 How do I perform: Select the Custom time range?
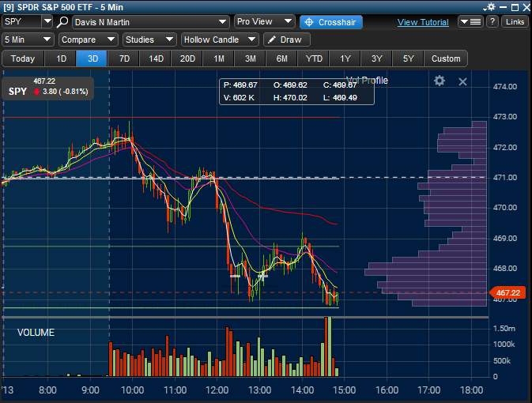(446, 58)
